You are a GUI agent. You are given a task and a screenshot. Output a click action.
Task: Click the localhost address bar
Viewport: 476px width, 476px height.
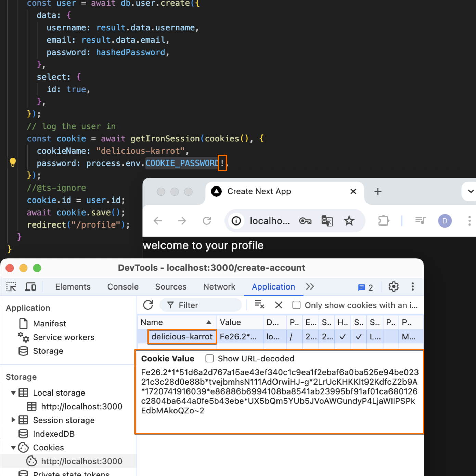point(270,221)
